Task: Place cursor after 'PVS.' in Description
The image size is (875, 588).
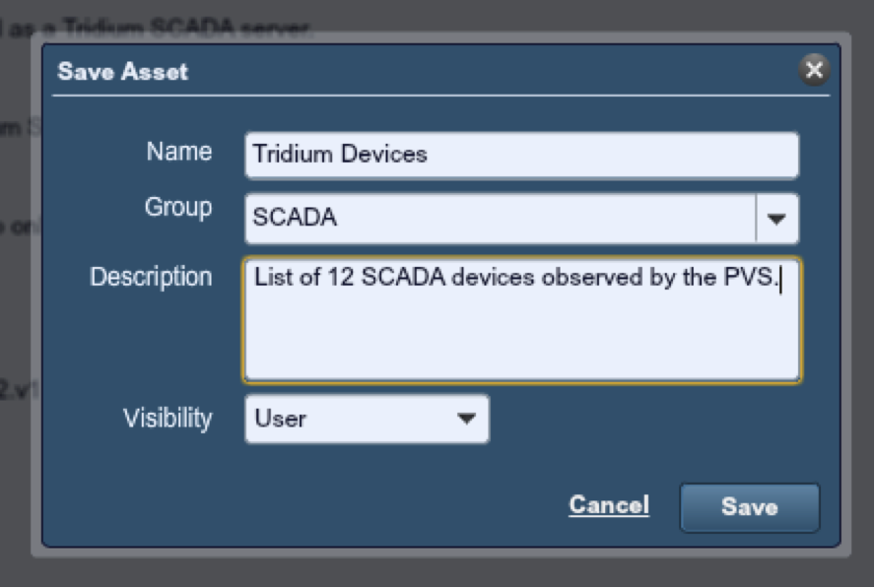Action: point(779,278)
